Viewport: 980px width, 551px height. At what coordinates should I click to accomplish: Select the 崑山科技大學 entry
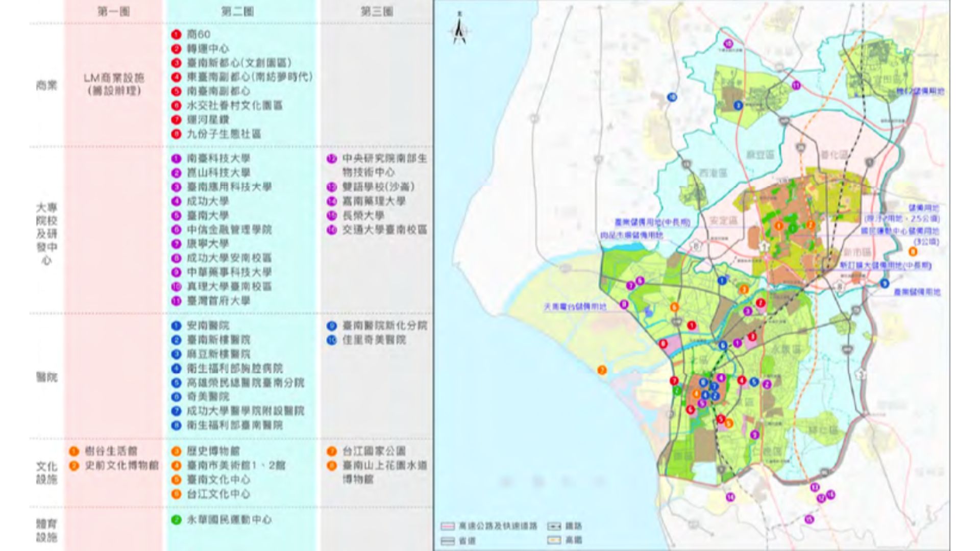click(218, 173)
